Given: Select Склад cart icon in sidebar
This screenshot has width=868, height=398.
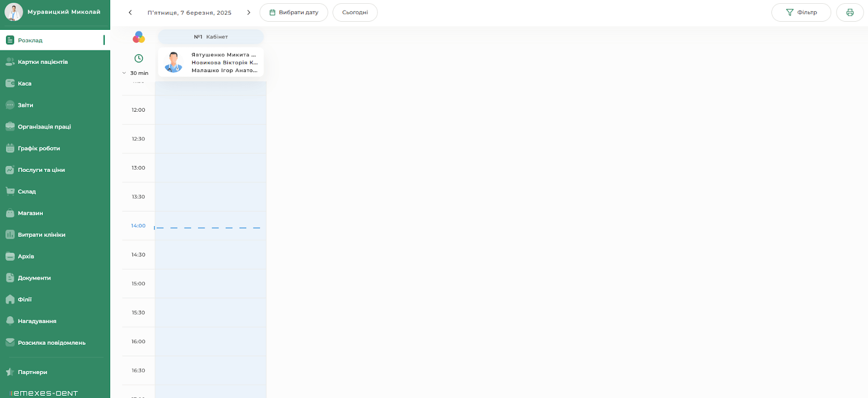Looking at the screenshot, I should tap(10, 191).
